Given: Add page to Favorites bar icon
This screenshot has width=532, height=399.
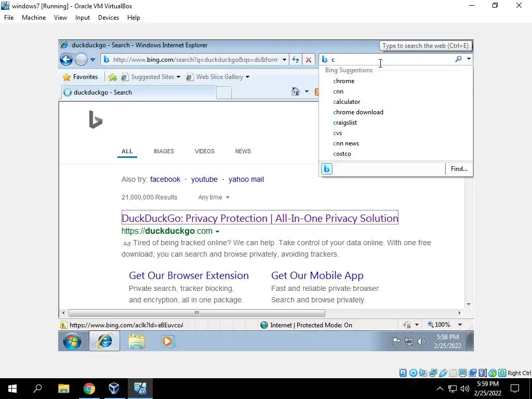Looking at the screenshot, I should (113, 77).
